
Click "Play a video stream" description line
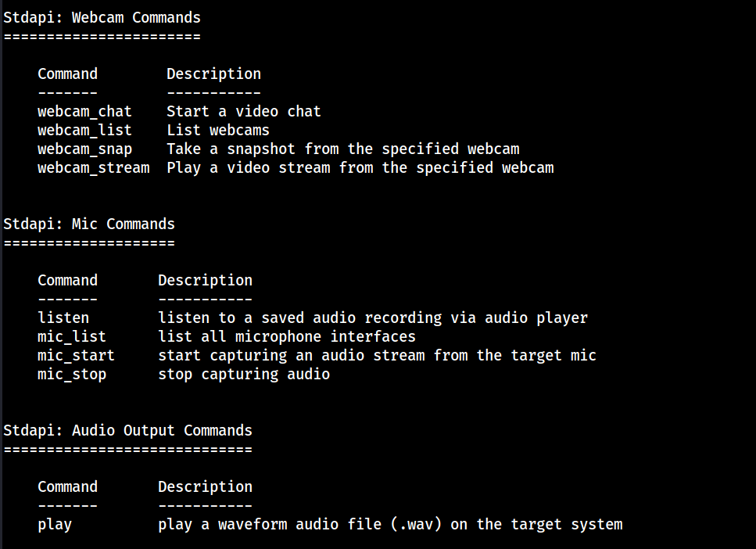tap(360, 168)
